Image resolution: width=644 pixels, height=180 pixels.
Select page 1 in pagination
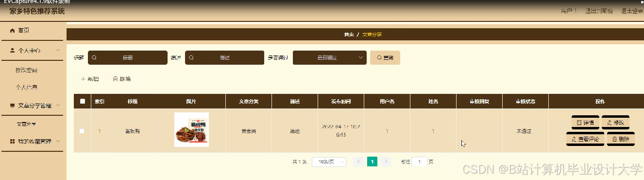pyautogui.click(x=372, y=162)
